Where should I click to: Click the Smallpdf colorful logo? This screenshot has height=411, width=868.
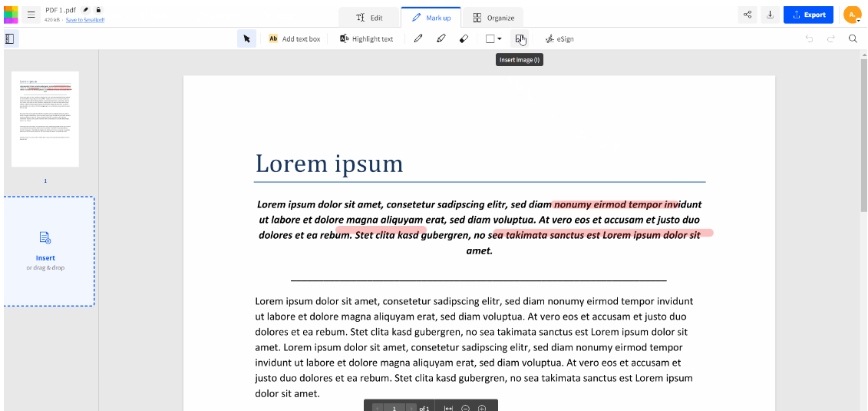coord(11,15)
